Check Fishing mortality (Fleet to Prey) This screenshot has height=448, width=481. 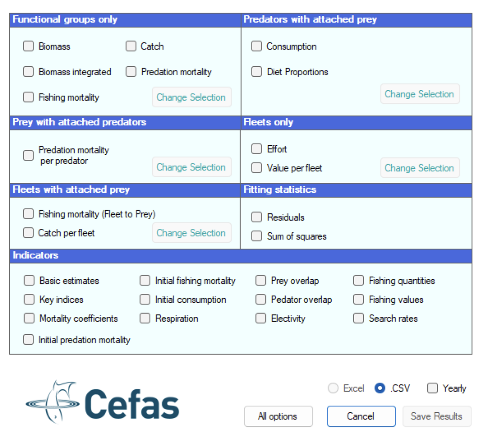click(28, 214)
